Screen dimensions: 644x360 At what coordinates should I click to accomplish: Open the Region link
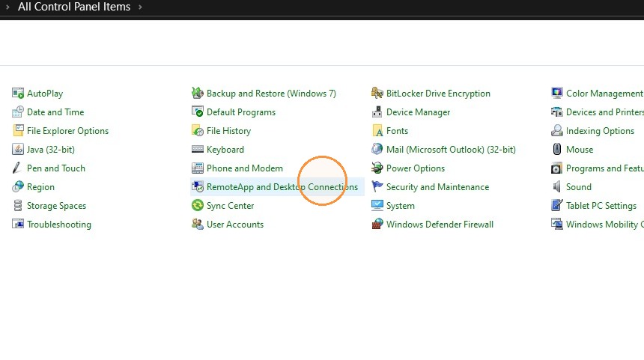pos(40,187)
